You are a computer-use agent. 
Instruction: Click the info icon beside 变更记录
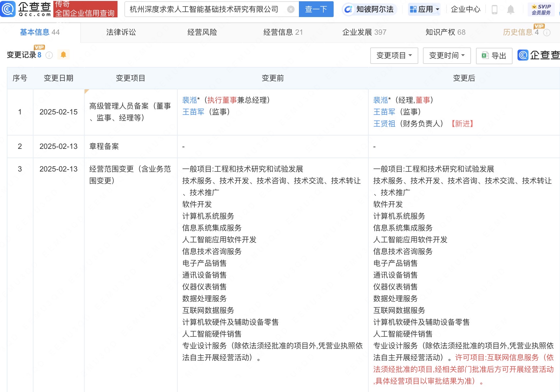(x=49, y=55)
